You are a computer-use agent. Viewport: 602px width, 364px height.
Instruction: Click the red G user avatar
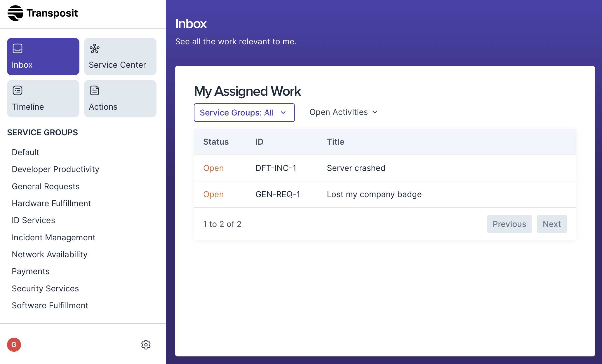click(14, 345)
